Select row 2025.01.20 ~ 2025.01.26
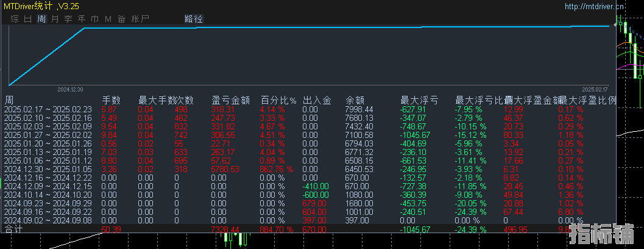644x249 pixels. (310, 143)
